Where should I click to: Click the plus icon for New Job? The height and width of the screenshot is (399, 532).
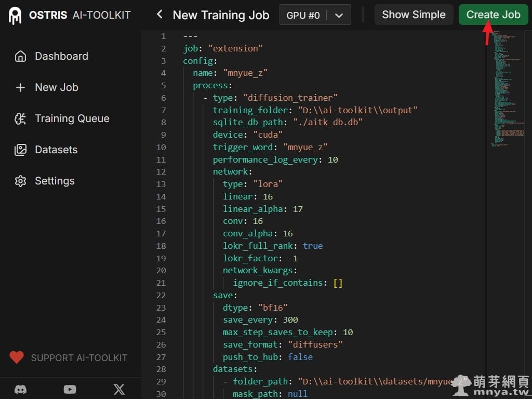[x=20, y=87]
